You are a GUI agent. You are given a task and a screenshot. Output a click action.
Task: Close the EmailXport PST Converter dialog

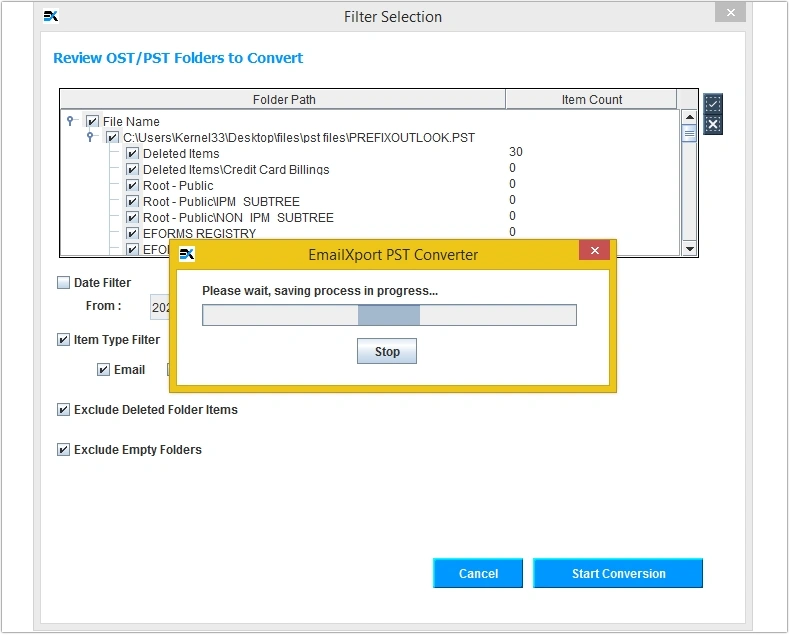click(595, 250)
